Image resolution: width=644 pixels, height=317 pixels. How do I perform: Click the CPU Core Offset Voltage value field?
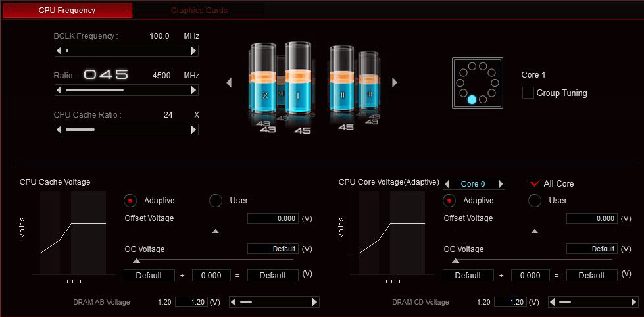point(591,218)
